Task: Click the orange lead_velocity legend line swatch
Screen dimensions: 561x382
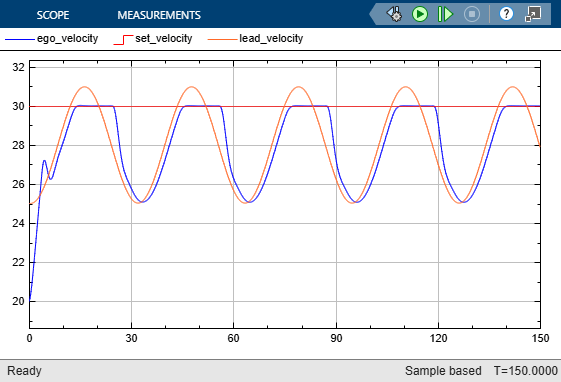Action: 222,39
